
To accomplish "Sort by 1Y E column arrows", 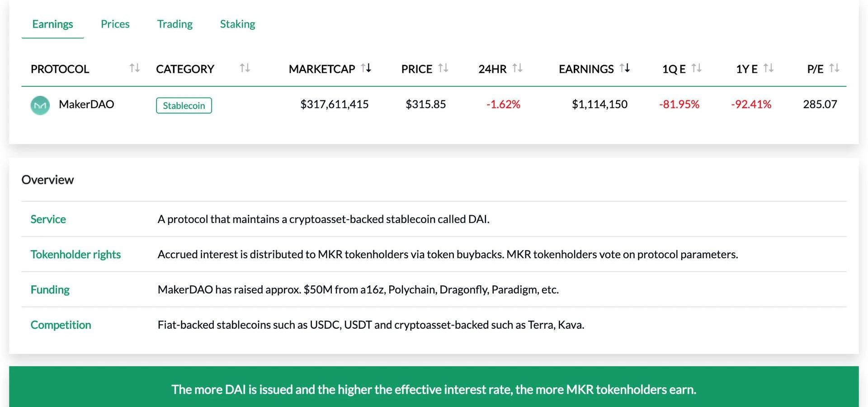I will pyautogui.click(x=769, y=68).
